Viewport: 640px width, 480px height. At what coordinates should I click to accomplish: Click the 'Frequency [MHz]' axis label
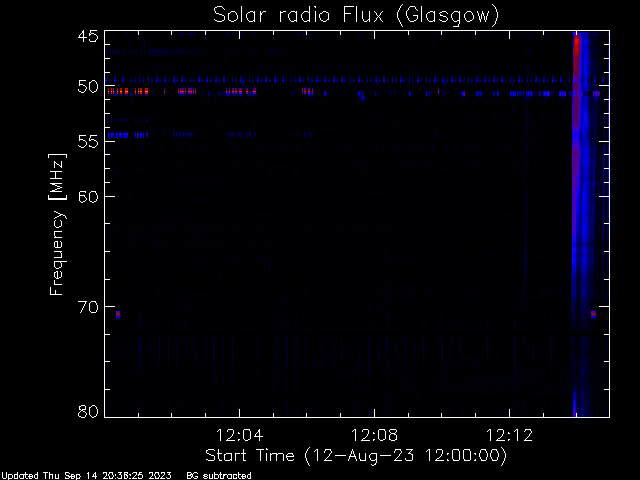point(57,224)
